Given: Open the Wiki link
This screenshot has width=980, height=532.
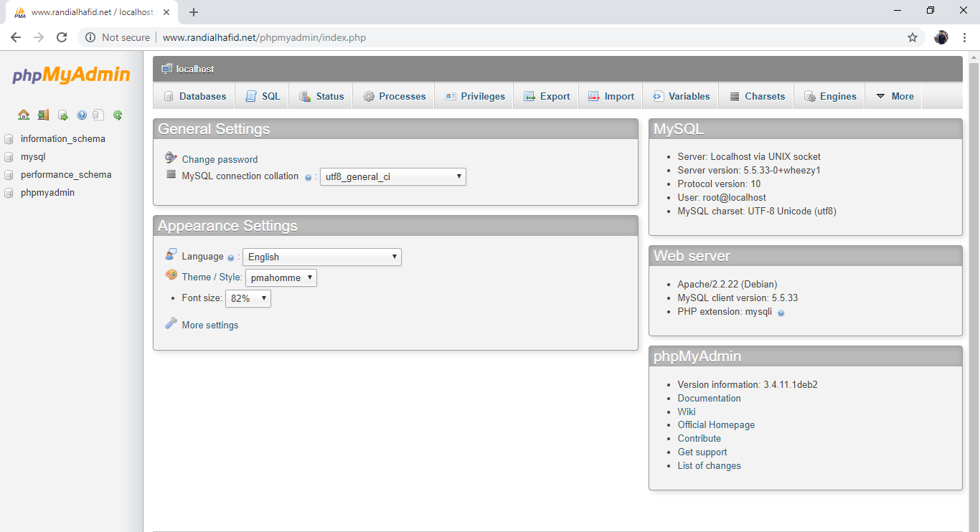Looking at the screenshot, I should [687, 412].
